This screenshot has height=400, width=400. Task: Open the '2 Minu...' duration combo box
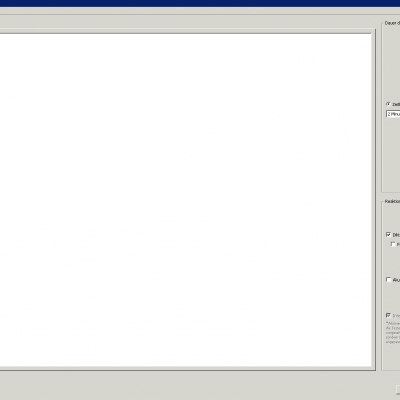click(x=393, y=114)
